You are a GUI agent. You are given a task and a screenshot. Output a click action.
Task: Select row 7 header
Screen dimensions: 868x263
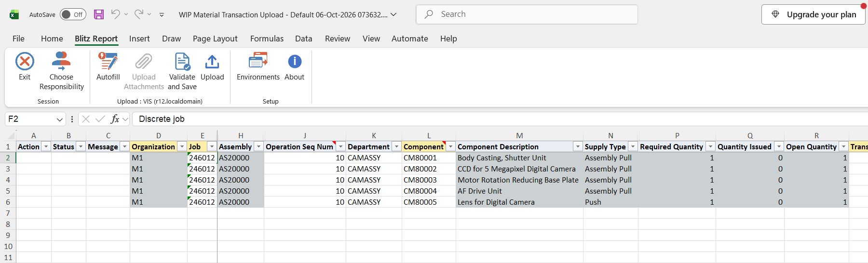[8, 213]
